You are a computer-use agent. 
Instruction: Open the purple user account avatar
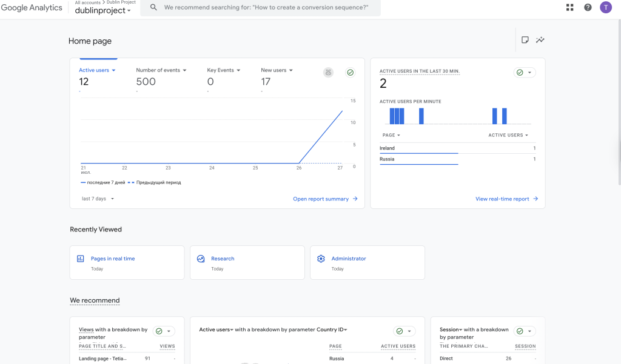click(x=605, y=7)
